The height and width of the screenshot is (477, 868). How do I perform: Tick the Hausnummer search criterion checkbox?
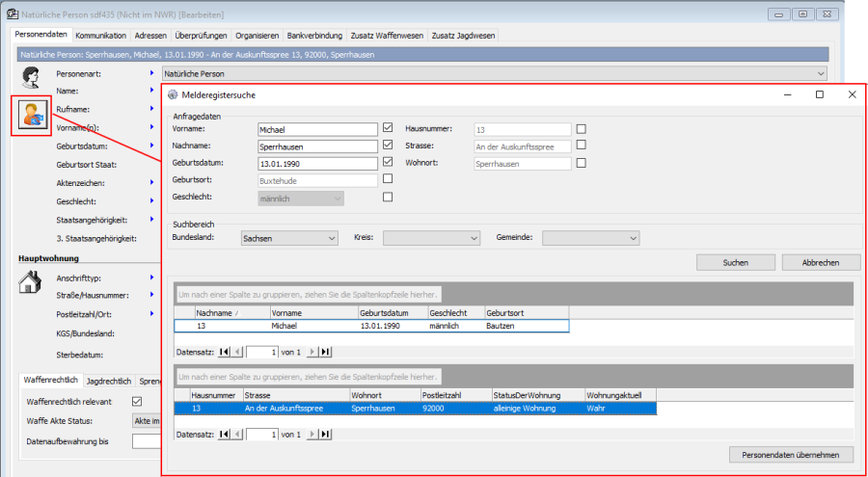pyautogui.click(x=581, y=128)
